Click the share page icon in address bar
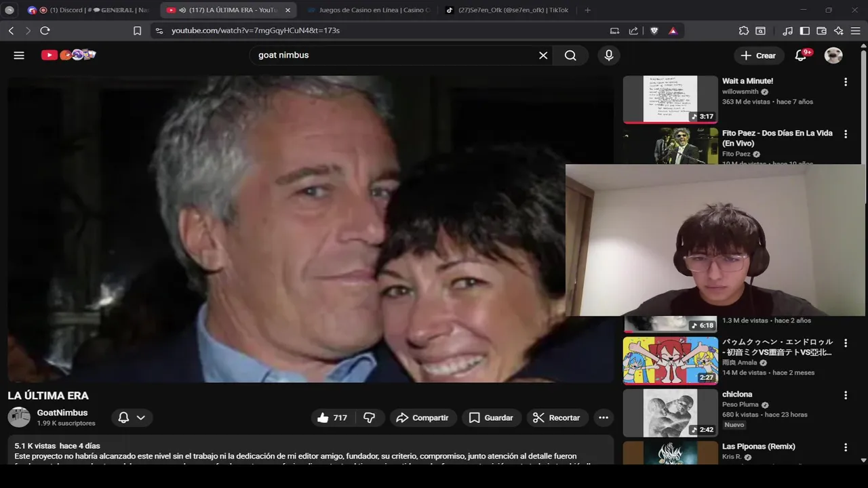The width and height of the screenshot is (868, 488). pyautogui.click(x=633, y=30)
